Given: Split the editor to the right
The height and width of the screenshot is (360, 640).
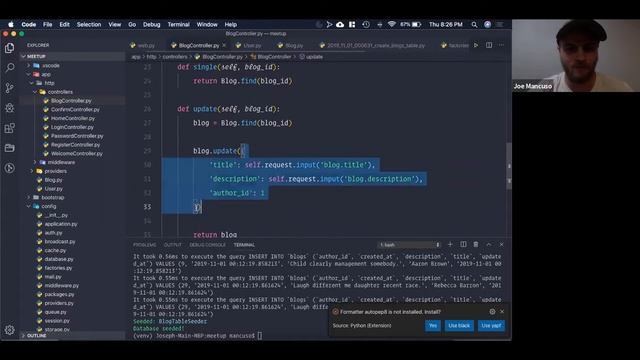Looking at the screenshot, I should point(489,45).
